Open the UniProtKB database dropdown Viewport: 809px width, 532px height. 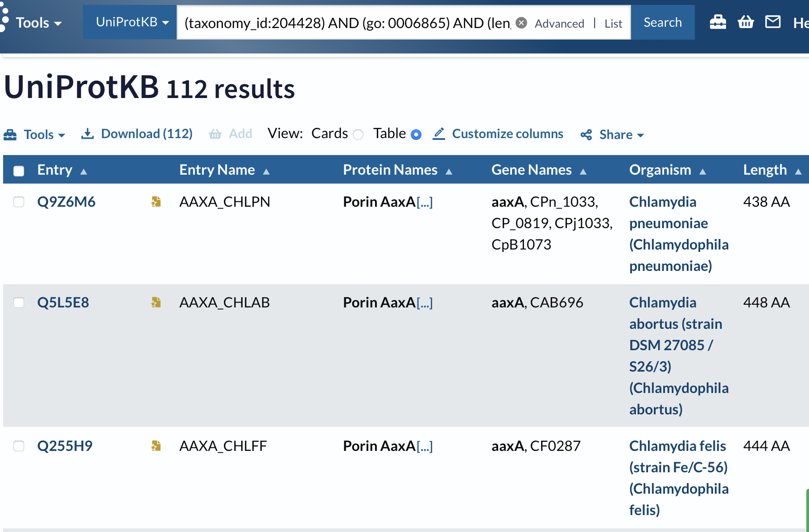[x=130, y=22]
